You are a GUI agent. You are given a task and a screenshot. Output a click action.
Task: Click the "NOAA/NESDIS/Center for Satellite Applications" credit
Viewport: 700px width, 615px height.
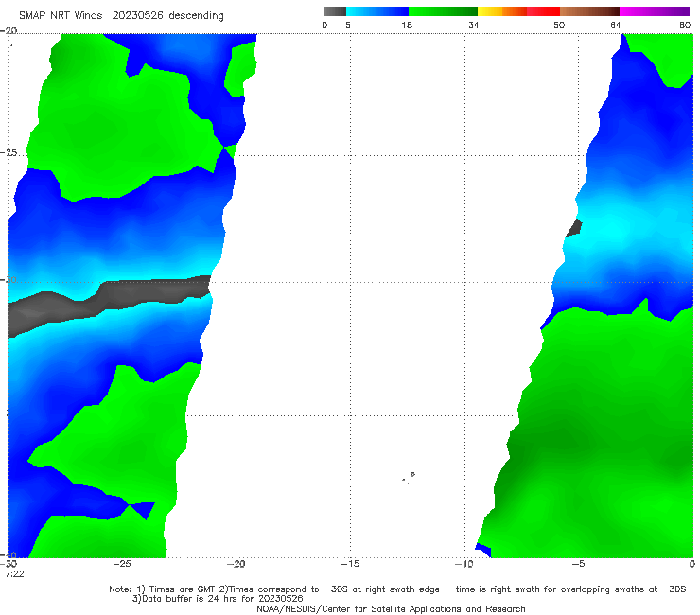click(391, 609)
